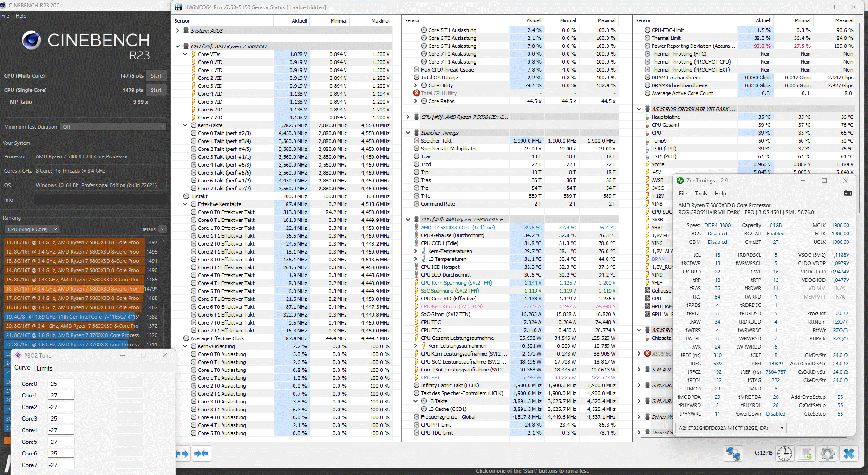Click the chip icon beside CPU [#0]: AMD Ryzen 7 5800X3D
The width and height of the screenshot is (868, 475).
click(186, 46)
